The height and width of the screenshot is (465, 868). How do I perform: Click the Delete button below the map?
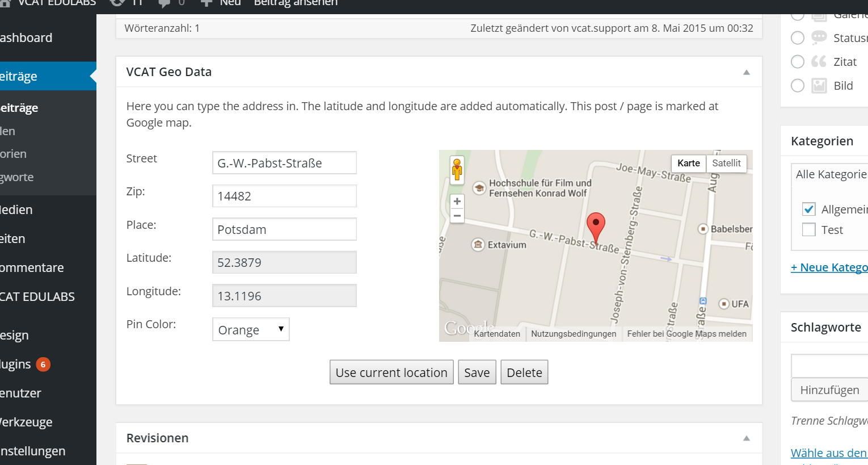tap(524, 372)
